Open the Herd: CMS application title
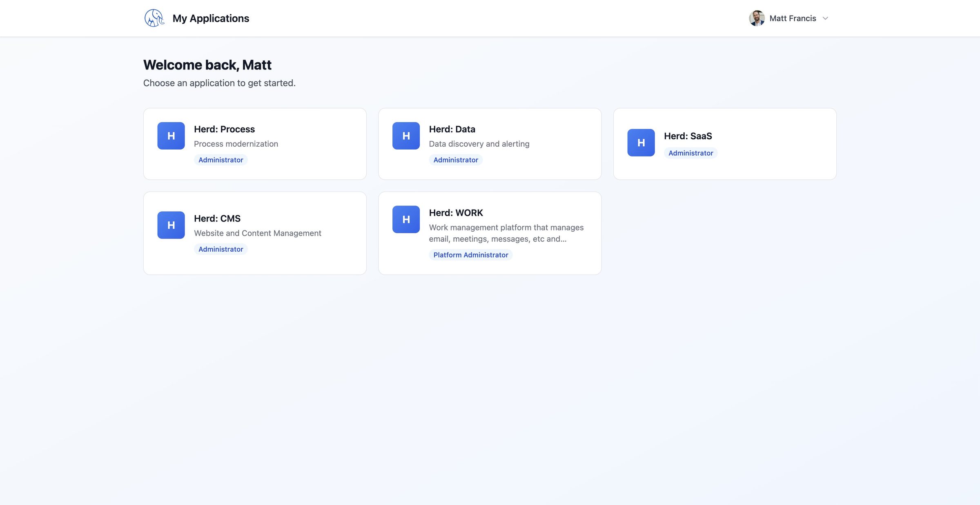Viewport: 980px width, 505px height. click(x=217, y=219)
